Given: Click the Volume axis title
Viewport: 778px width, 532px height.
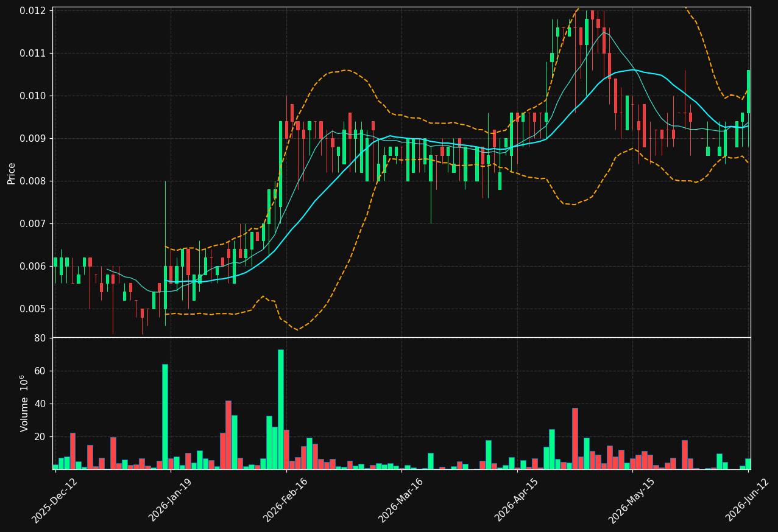Looking at the screenshot, I should pos(24,403).
